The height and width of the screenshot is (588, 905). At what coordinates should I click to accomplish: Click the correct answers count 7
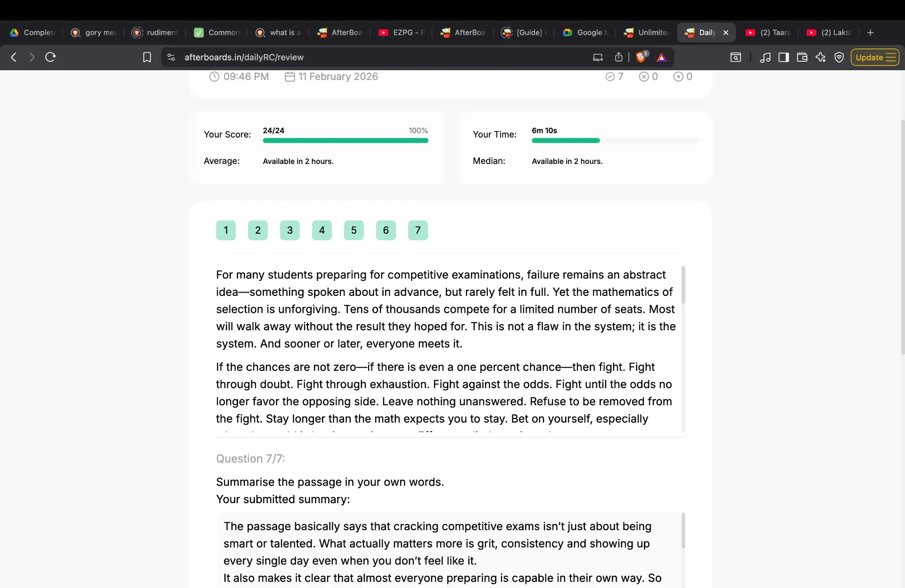click(x=615, y=76)
